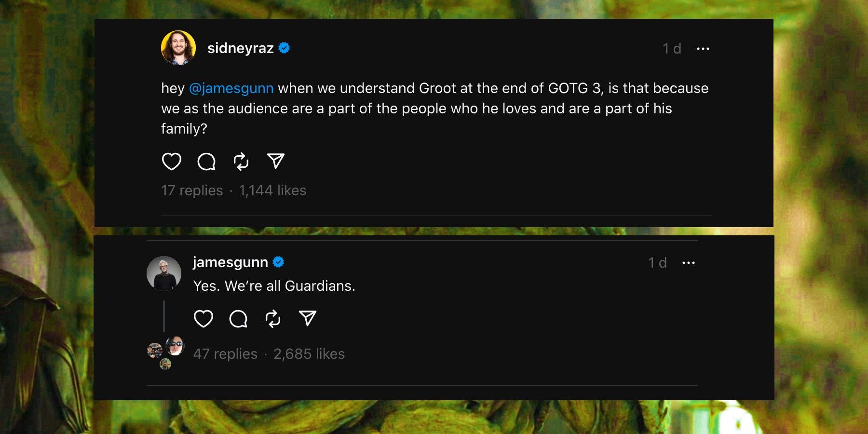868x434 pixels.
Task: Click sidneyraz's profile picture
Action: click(178, 48)
